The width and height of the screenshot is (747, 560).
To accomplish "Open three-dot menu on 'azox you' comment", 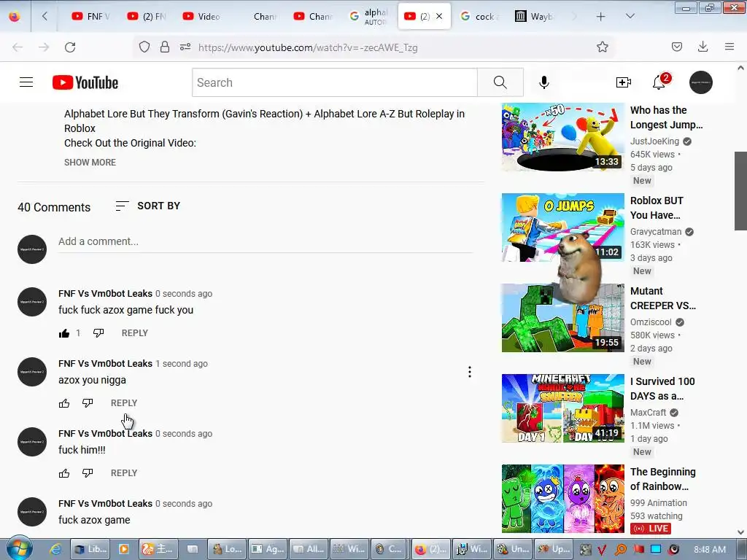I will tap(470, 372).
